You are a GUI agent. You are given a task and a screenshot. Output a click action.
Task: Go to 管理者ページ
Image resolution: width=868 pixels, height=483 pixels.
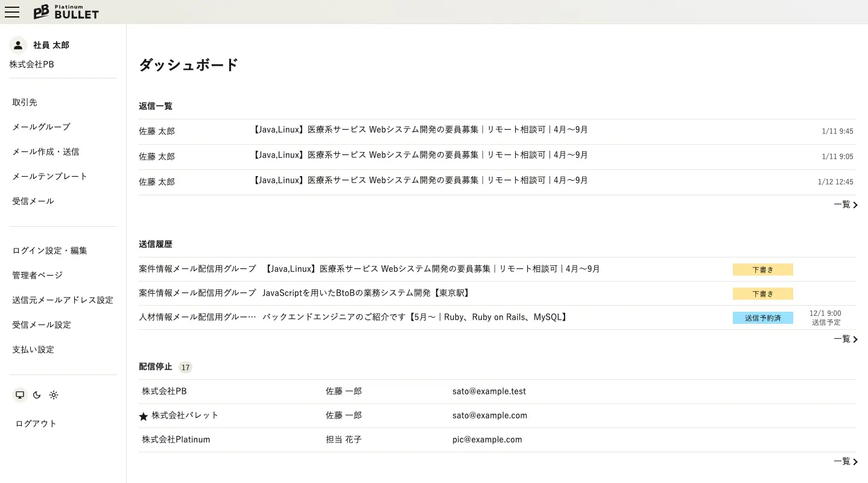tap(37, 275)
